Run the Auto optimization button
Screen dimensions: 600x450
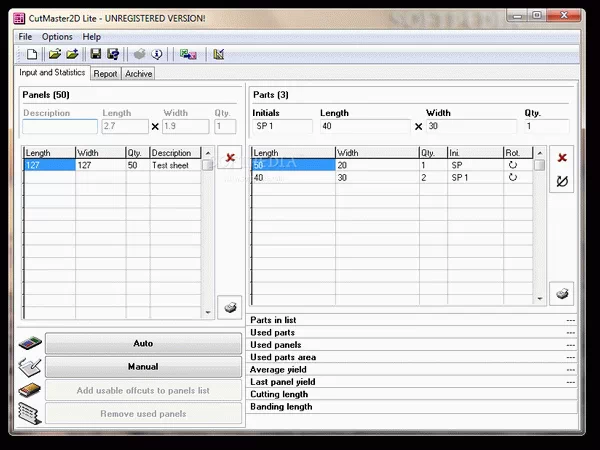tap(143, 343)
